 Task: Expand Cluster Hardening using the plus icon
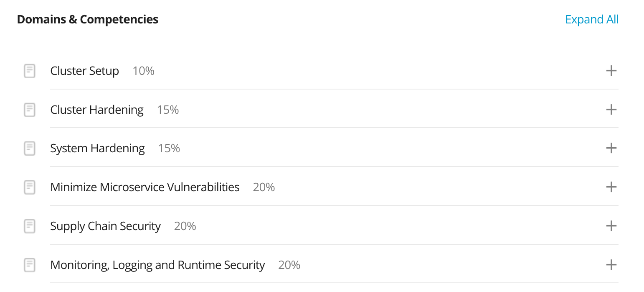tap(611, 110)
